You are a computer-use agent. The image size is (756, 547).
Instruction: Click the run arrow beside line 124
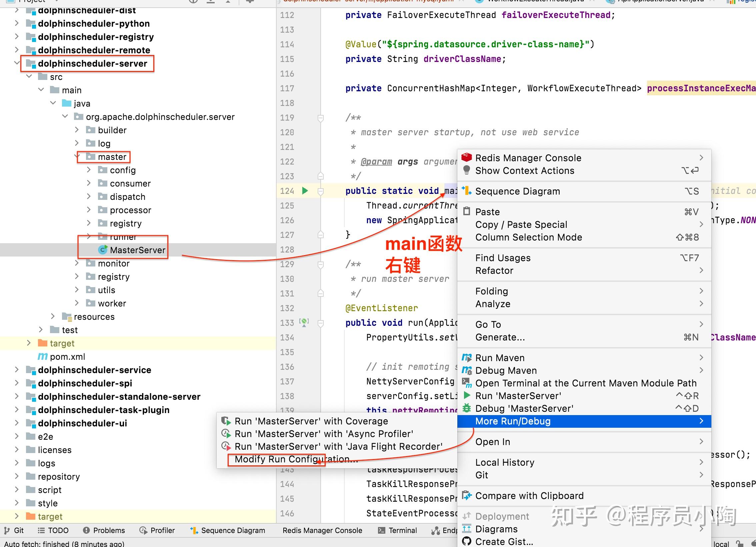(304, 191)
